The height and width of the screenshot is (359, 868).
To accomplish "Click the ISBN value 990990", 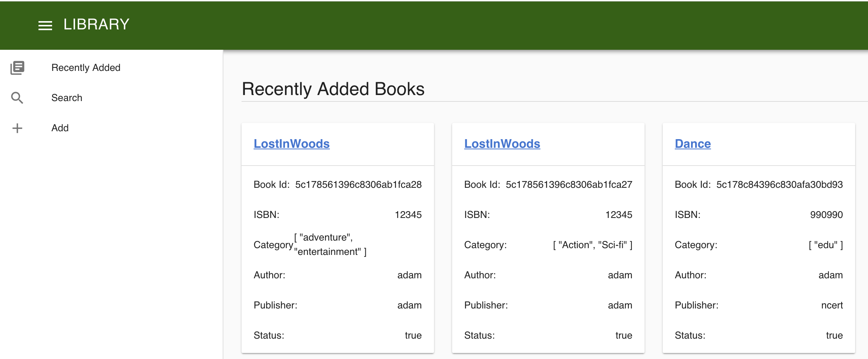I will coord(826,215).
